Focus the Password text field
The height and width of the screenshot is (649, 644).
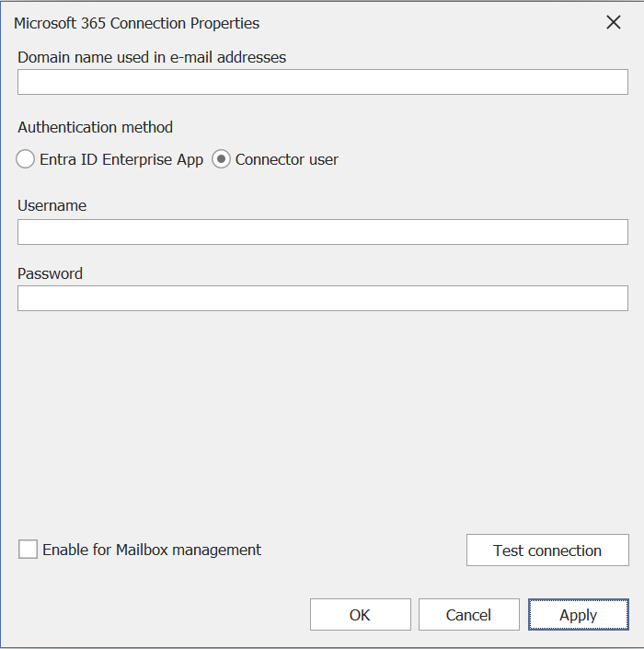click(x=323, y=298)
